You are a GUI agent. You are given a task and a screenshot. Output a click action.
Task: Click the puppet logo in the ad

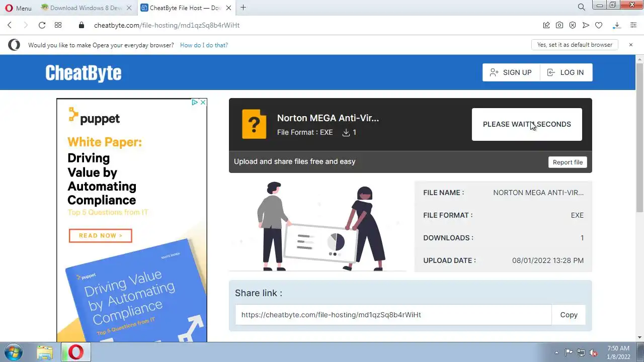(x=94, y=117)
